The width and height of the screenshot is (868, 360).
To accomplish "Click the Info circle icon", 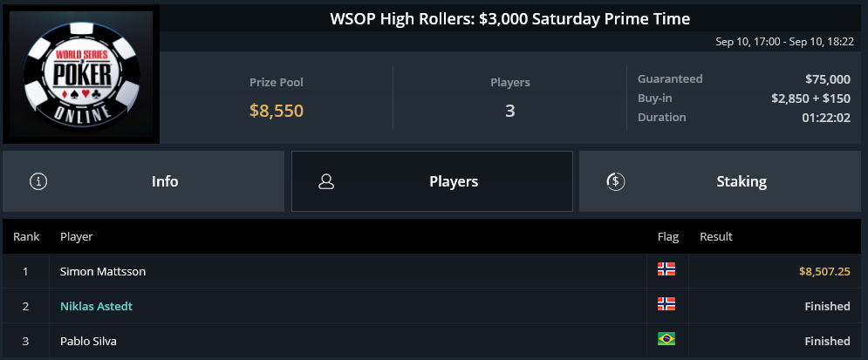I will pyautogui.click(x=38, y=181).
